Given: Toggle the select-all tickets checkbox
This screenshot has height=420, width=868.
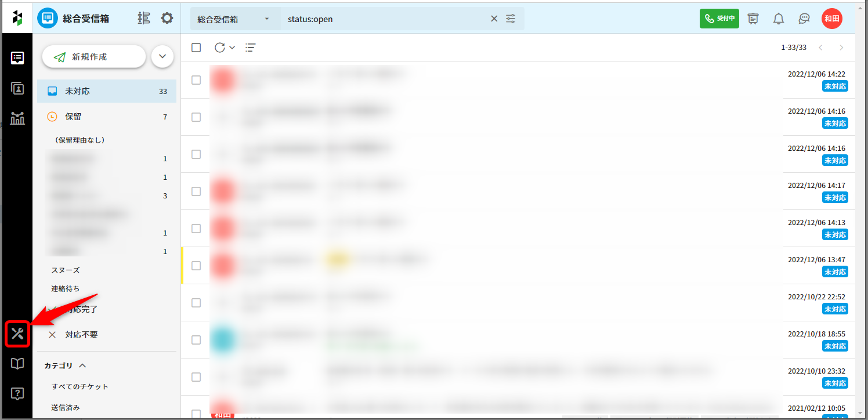Looking at the screenshot, I should pyautogui.click(x=196, y=48).
